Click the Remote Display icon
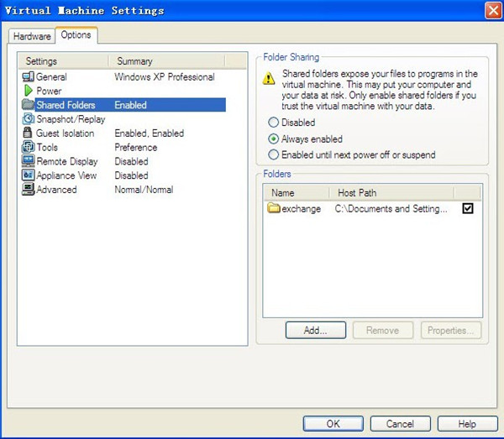504x439 pixels. tap(29, 161)
